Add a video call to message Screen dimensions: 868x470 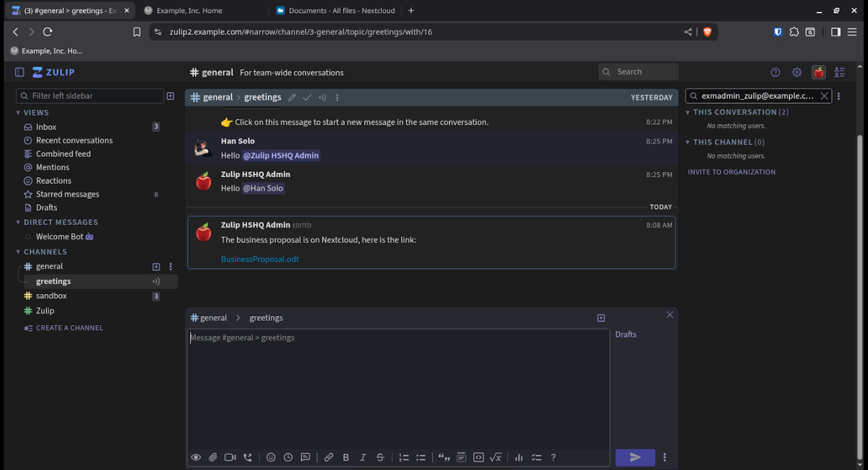pyautogui.click(x=230, y=457)
